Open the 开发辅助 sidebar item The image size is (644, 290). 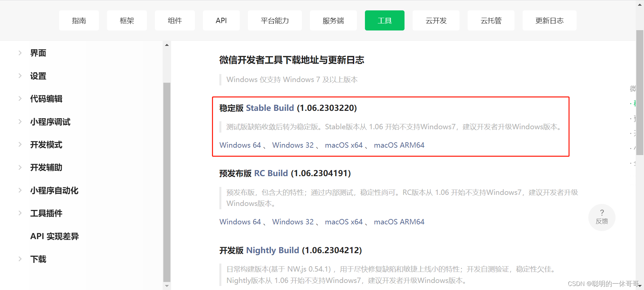coord(46,167)
